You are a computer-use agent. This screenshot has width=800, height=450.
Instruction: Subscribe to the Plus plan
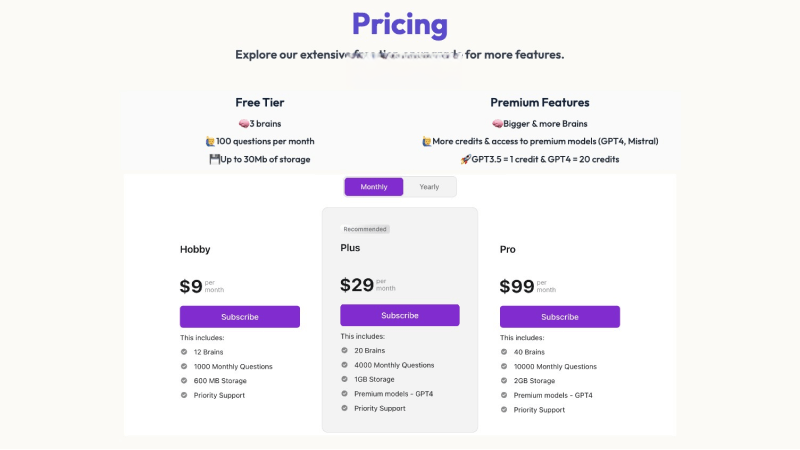[400, 315]
